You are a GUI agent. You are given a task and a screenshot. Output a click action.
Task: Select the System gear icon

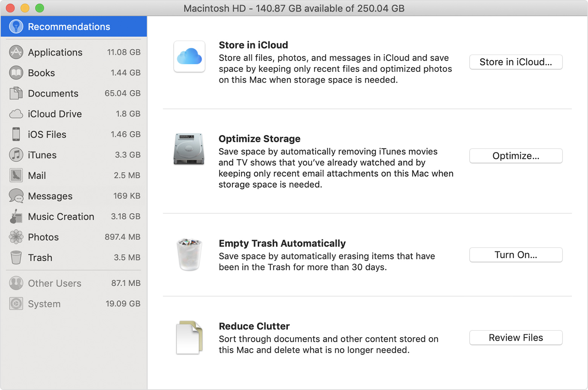(16, 303)
